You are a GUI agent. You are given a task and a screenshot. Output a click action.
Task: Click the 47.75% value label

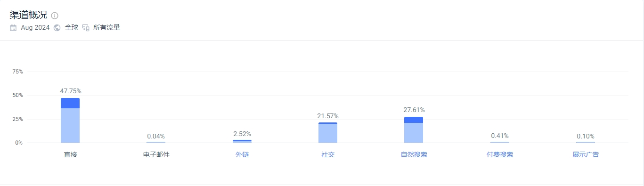(x=71, y=91)
